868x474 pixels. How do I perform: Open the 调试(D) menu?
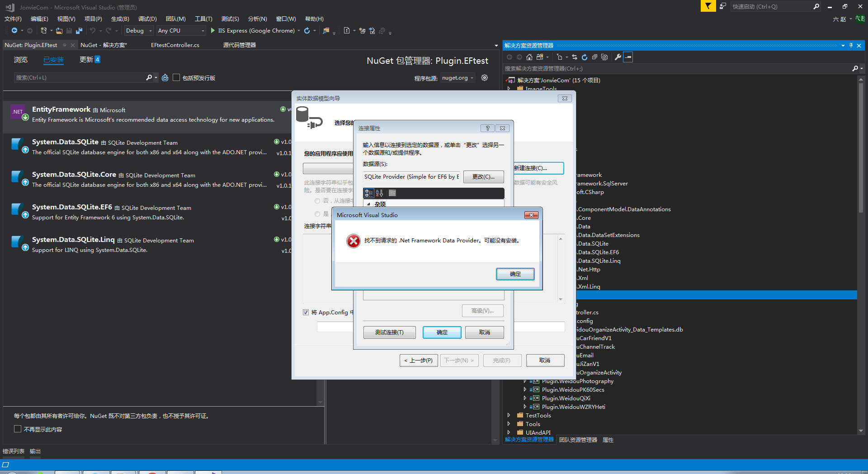pos(147,19)
